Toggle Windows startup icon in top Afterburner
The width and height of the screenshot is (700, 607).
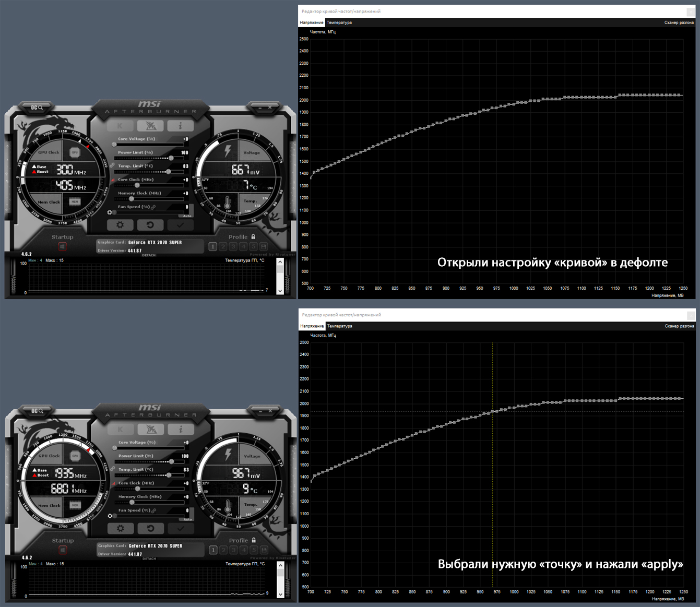click(x=62, y=246)
